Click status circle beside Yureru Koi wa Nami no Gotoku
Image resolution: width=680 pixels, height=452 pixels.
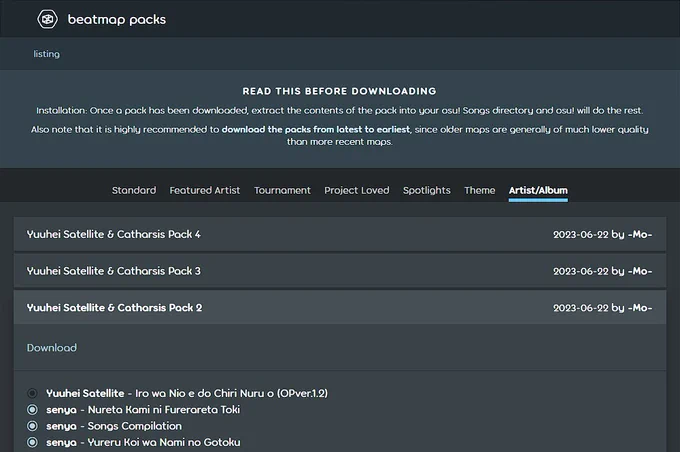pyautogui.click(x=32, y=442)
